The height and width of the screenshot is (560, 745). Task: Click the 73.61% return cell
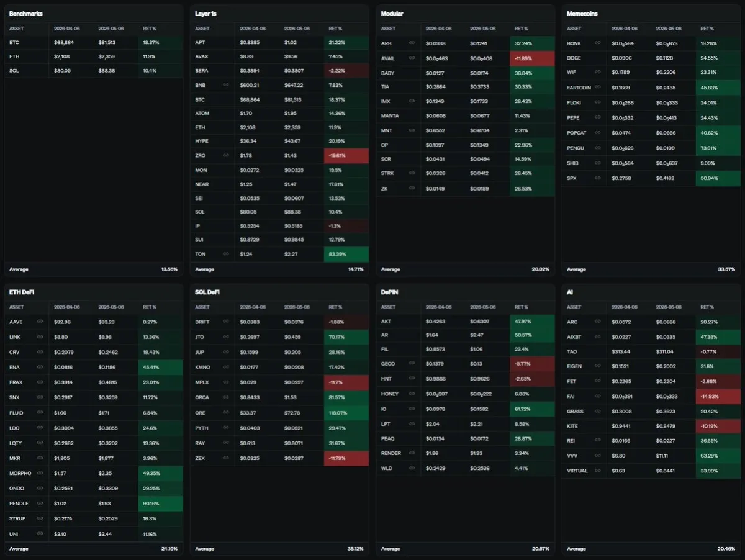pos(718,148)
